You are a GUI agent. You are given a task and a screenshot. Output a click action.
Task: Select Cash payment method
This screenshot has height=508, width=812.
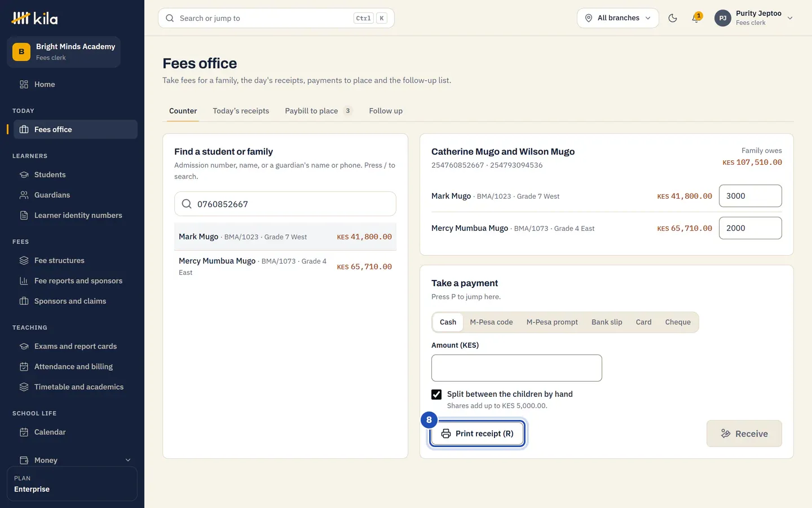click(448, 322)
